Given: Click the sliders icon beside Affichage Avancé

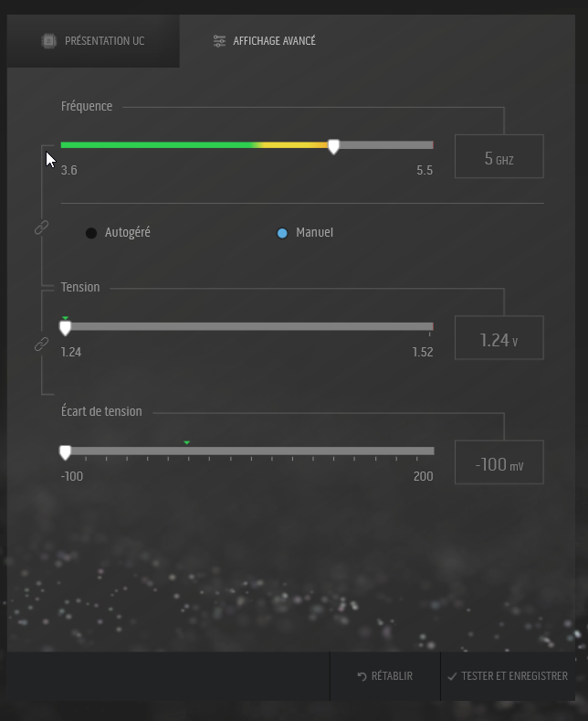Looking at the screenshot, I should 219,41.
